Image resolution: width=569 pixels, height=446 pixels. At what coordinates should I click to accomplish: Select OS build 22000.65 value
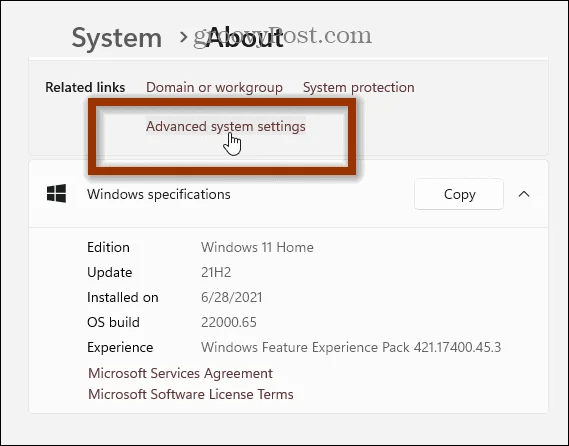point(229,322)
